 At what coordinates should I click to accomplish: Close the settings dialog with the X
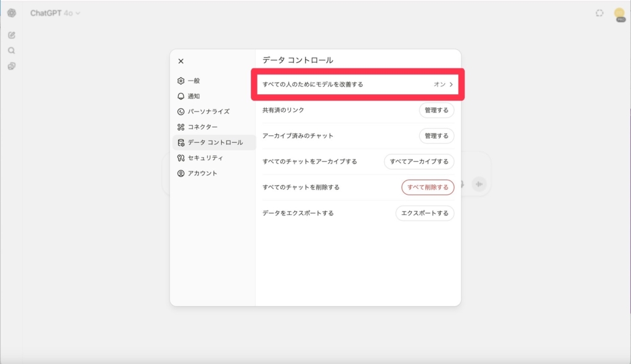[181, 61]
